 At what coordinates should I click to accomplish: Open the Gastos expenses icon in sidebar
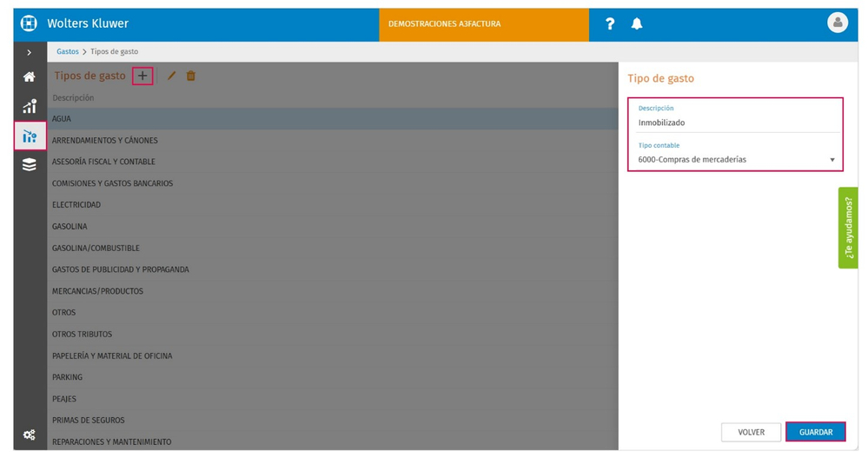coord(30,136)
